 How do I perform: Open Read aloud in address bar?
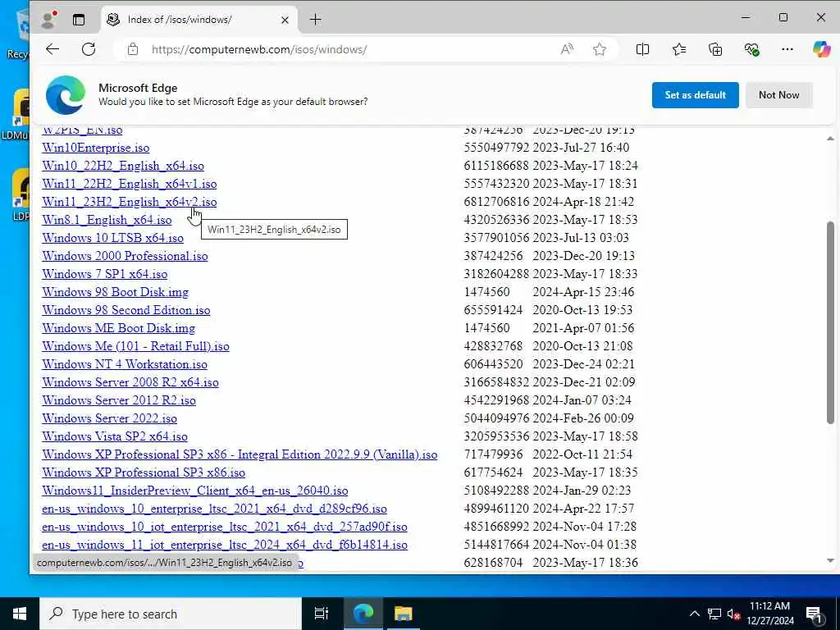tap(567, 49)
